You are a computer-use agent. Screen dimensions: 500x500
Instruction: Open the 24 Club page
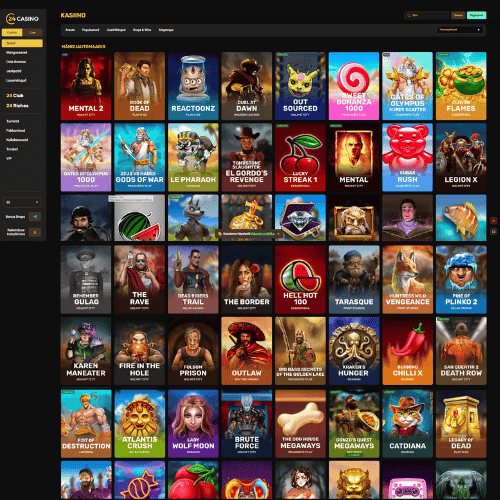tap(15, 95)
